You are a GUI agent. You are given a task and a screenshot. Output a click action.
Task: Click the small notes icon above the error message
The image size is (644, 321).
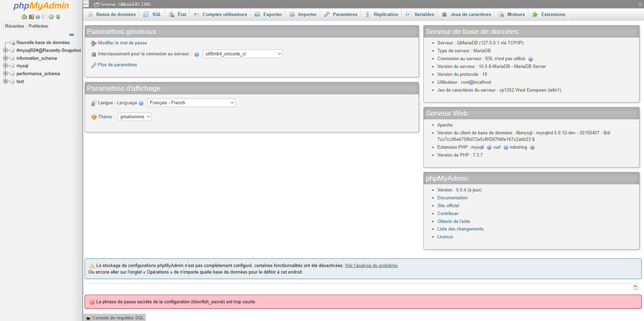click(x=636, y=287)
